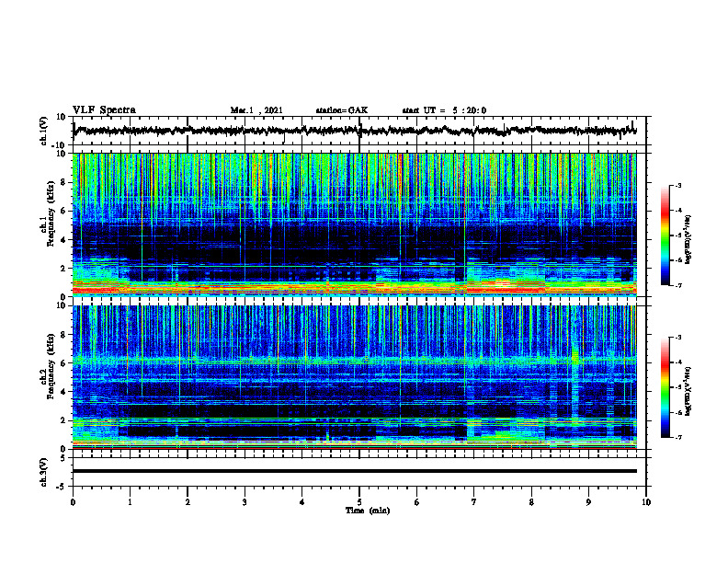
Task: Click the "VLF Spectra" plot title
Action: point(105,110)
